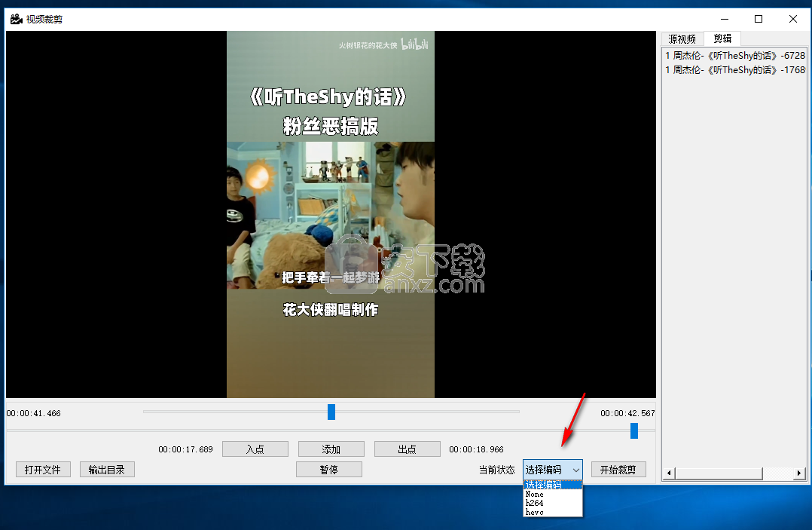Select clip entry ending -6728
The height and width of the screenshot is (530, 812).
pos(735,56)
